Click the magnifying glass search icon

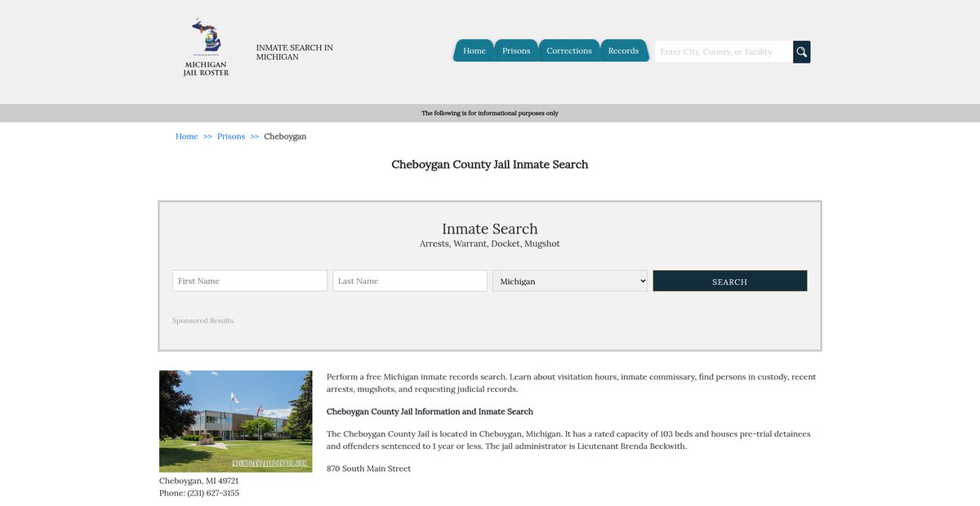(x=802, y=51)
